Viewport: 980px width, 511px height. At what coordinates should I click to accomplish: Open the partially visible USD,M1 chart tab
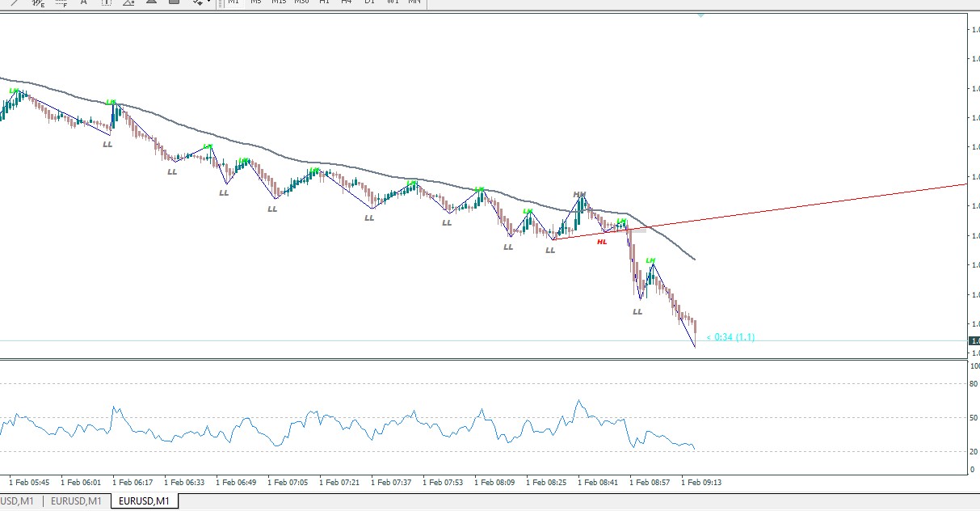[x=17, y=501]
